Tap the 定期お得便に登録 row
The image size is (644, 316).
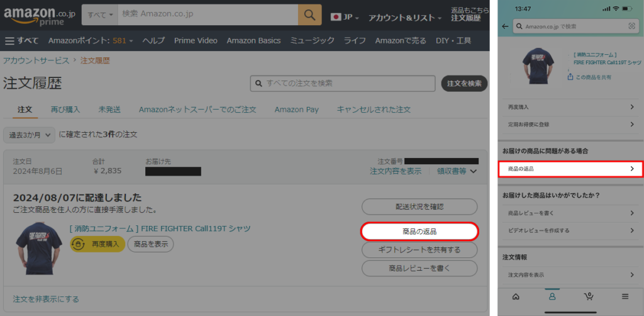(571, 124)
